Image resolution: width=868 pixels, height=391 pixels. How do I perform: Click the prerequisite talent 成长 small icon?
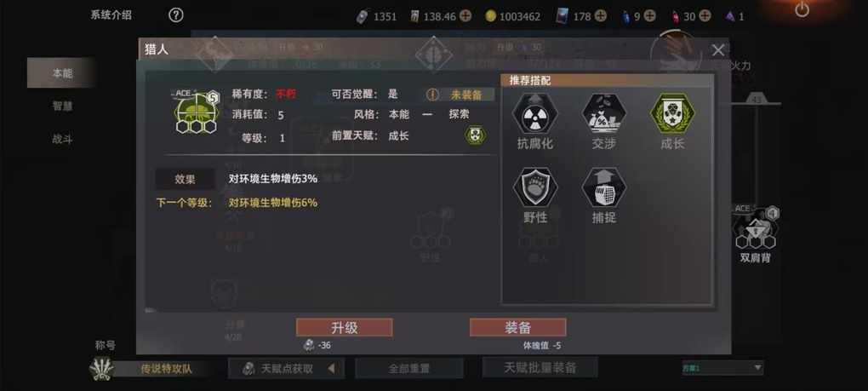point(476,135)
